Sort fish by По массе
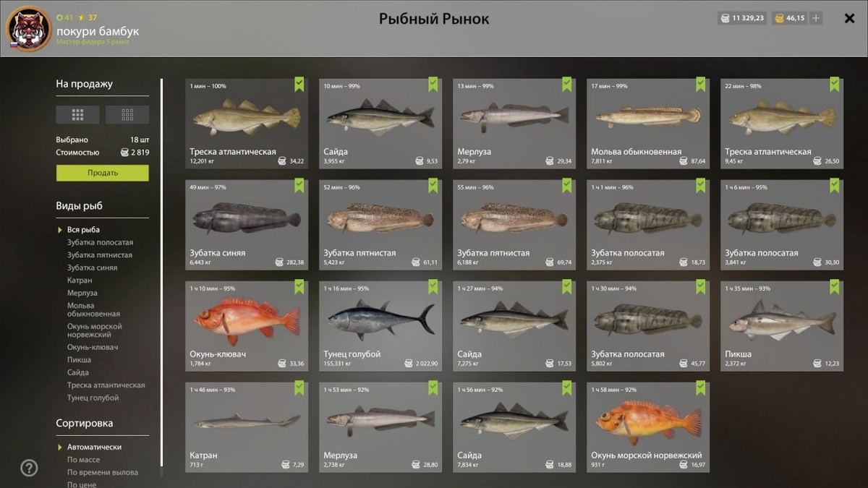 [x=84, y=460]
